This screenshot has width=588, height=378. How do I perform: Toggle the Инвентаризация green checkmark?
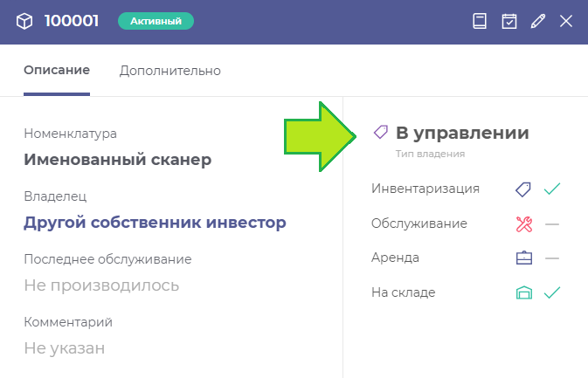(551, 189)
